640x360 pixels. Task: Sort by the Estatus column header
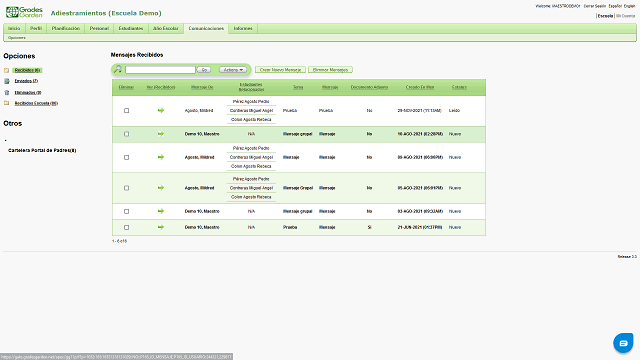tap(459, 87)
